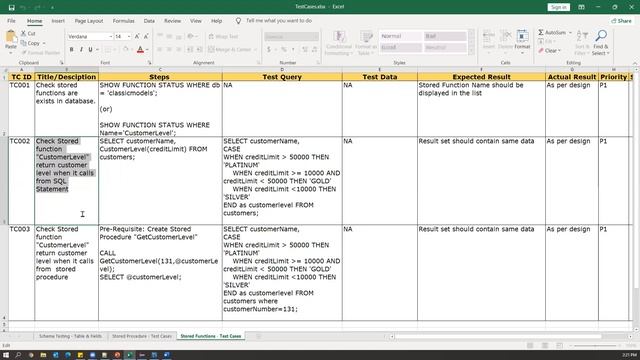The height and width of the screenshot is (360, 640).
Task: Open the Verdana font name dropdown
Action: pos(110,37)
